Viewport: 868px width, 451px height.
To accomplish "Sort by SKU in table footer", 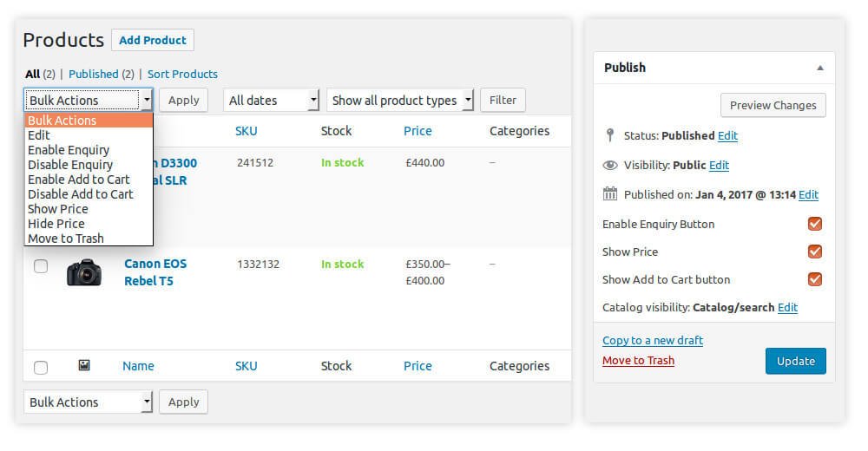I will (x=246, y=366).
